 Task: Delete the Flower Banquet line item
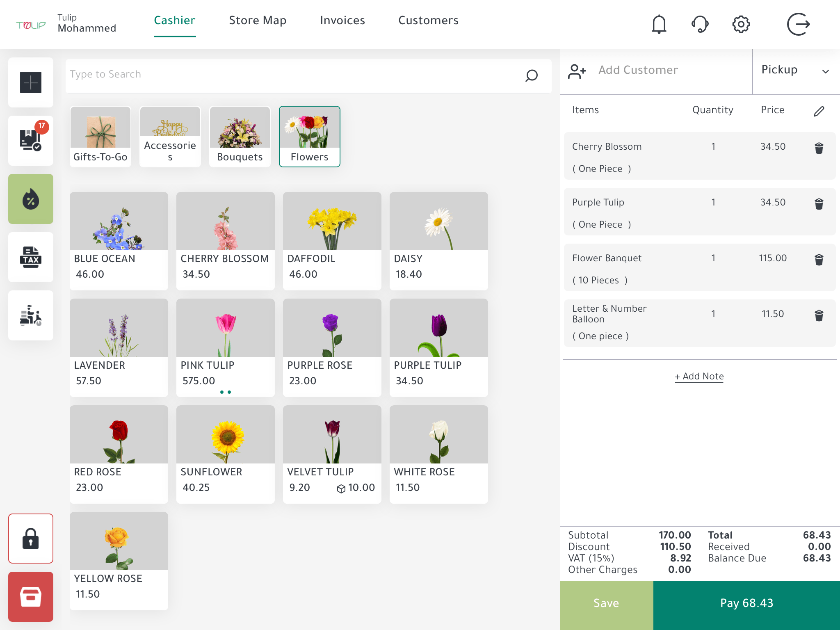tap(819, 260)
